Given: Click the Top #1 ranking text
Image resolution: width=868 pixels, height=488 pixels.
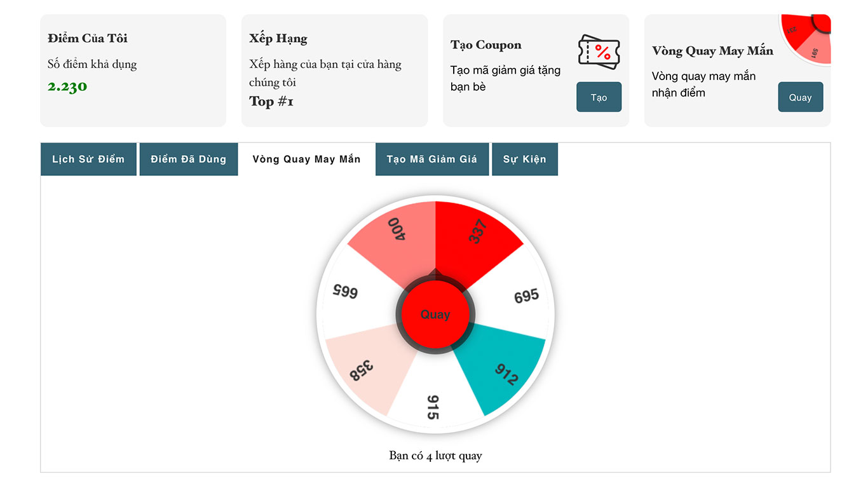Looking at the screenshot, I should point(272,102).
